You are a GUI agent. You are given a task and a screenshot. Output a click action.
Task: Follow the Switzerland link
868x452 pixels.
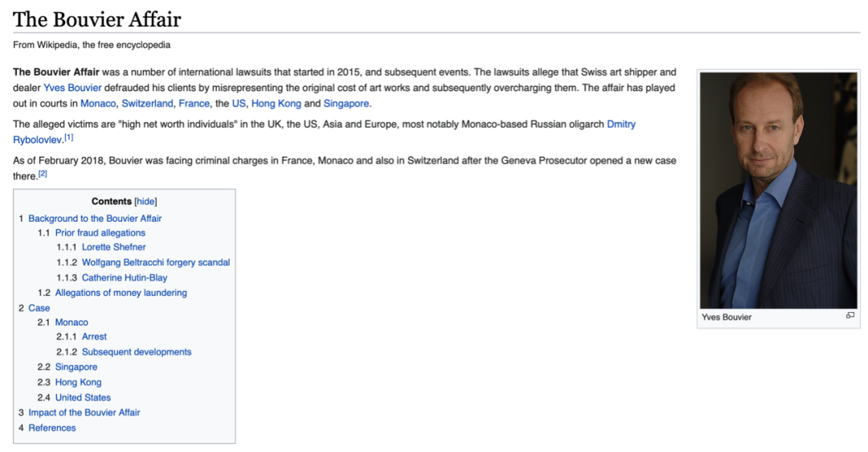coord(147,104)
